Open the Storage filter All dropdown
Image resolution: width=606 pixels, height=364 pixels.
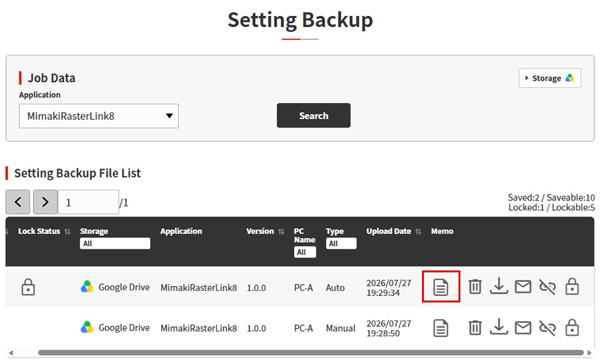[x=115, y=244]
